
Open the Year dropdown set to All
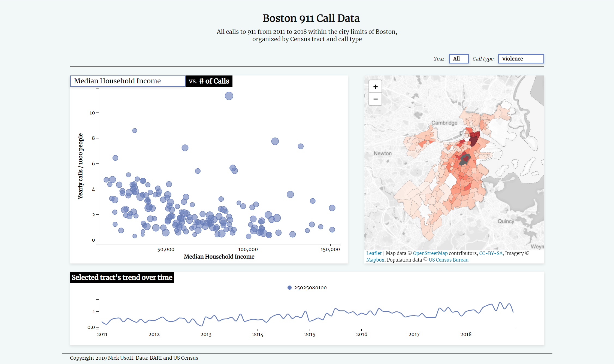459,59
